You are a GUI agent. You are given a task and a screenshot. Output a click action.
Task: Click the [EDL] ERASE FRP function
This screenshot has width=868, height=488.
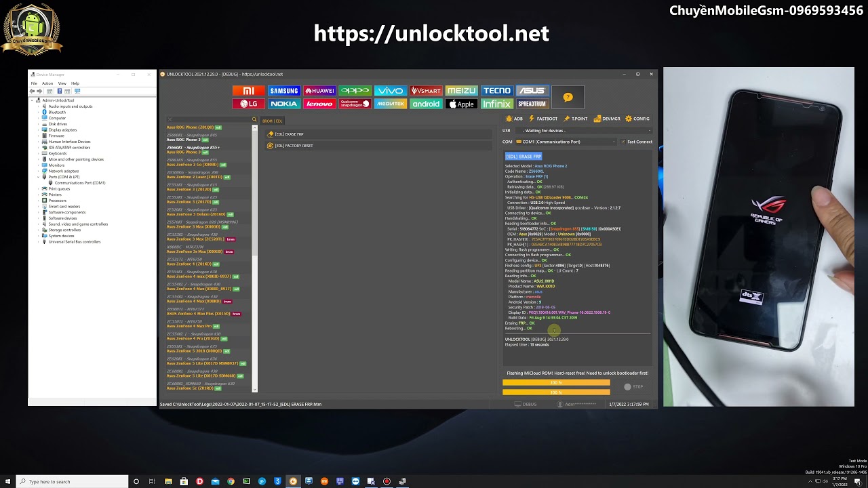378,134
